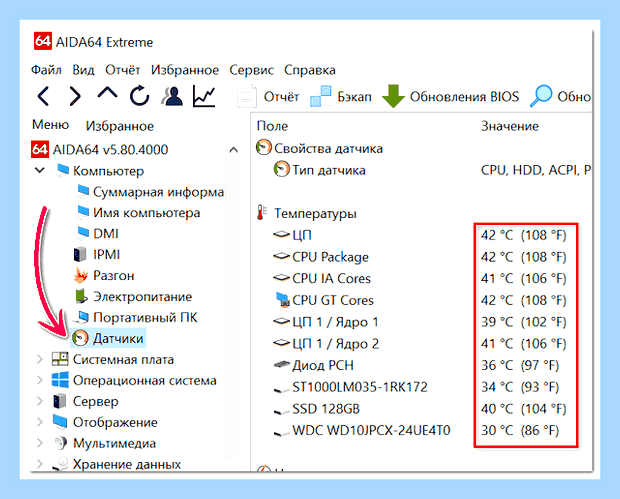620x499 pixels.
Task: Open the Избранное menu in menu bar
Action: click(185, 70)
